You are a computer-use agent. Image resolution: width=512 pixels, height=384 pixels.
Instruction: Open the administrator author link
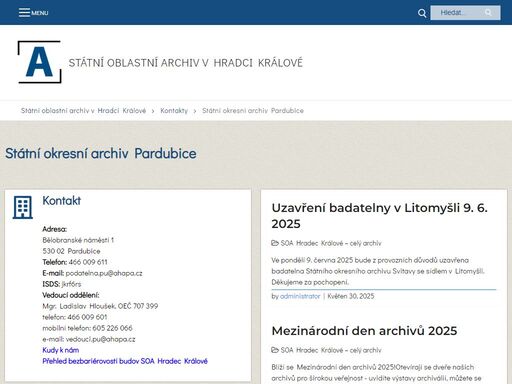tap(300, 296)
